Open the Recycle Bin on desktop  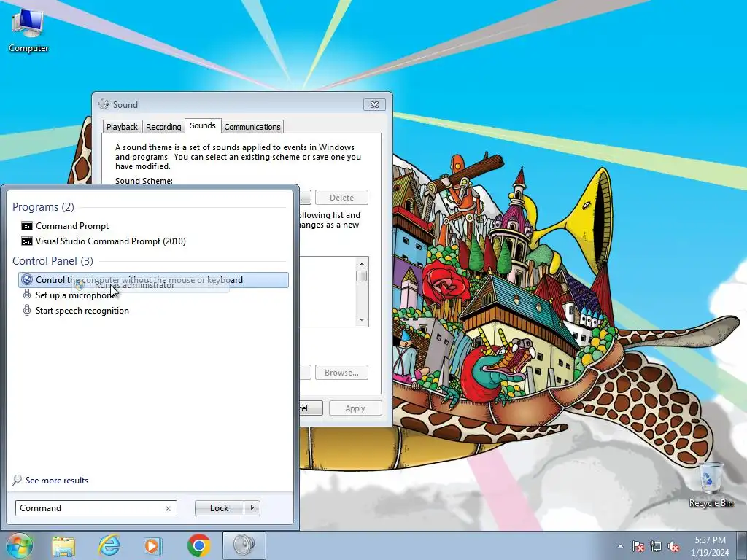[711, 484]
